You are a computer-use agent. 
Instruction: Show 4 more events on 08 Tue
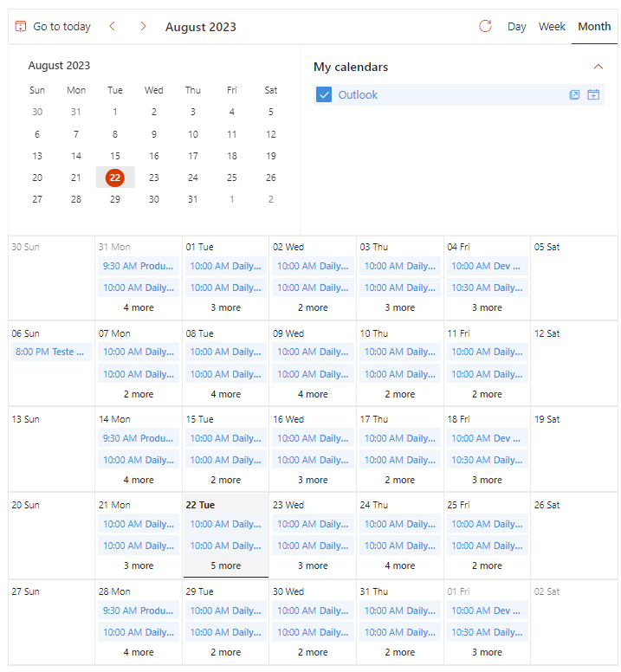[x=225, y=394]
